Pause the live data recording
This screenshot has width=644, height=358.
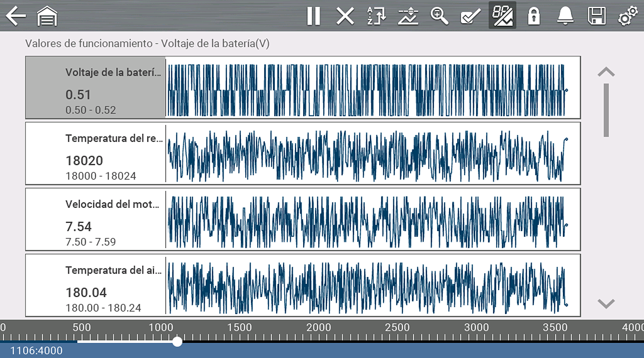point(313,16)
